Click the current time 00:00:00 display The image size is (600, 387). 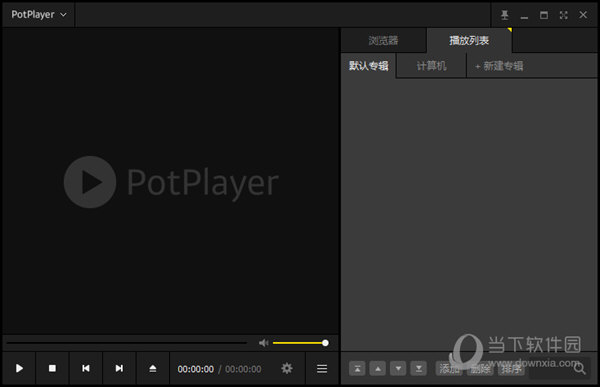[x=196, y=369]
